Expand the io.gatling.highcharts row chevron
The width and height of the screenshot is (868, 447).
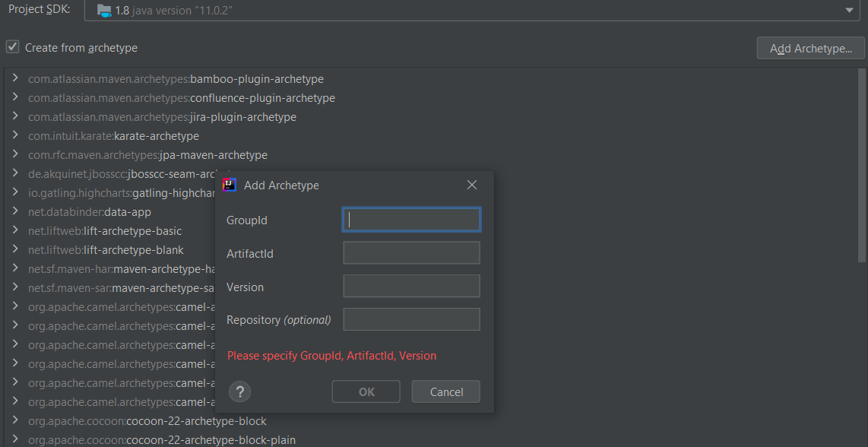(15, 192)
